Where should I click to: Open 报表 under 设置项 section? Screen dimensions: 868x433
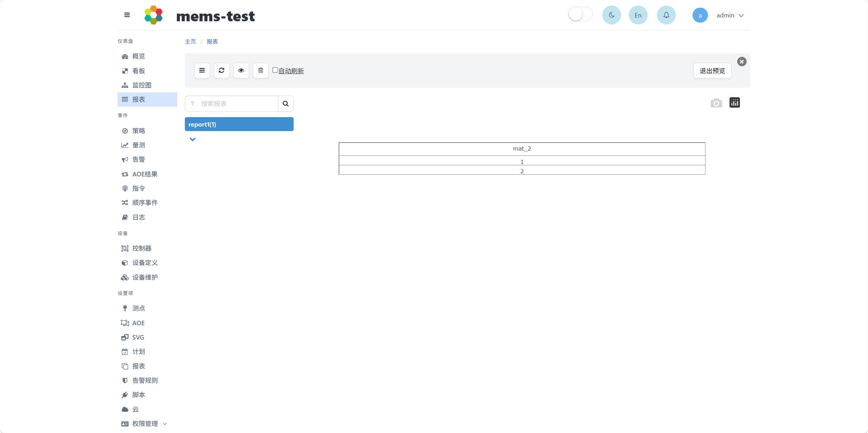coord(147,366)
